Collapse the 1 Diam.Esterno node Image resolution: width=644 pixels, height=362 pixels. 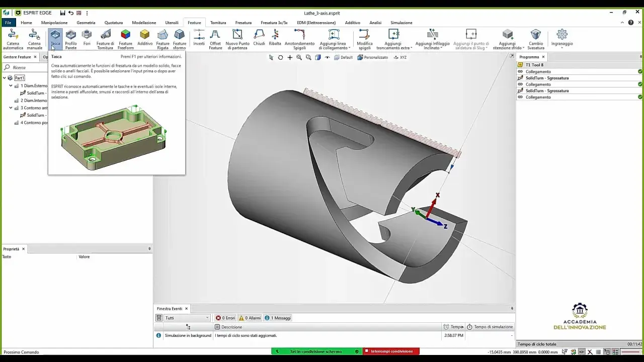(x=11, y=85)
